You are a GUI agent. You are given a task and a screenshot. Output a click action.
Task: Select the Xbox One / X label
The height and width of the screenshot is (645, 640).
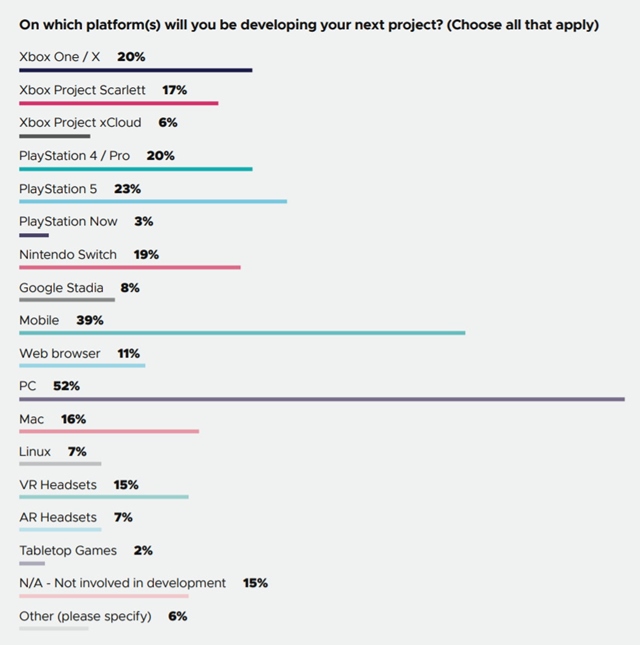60,57
